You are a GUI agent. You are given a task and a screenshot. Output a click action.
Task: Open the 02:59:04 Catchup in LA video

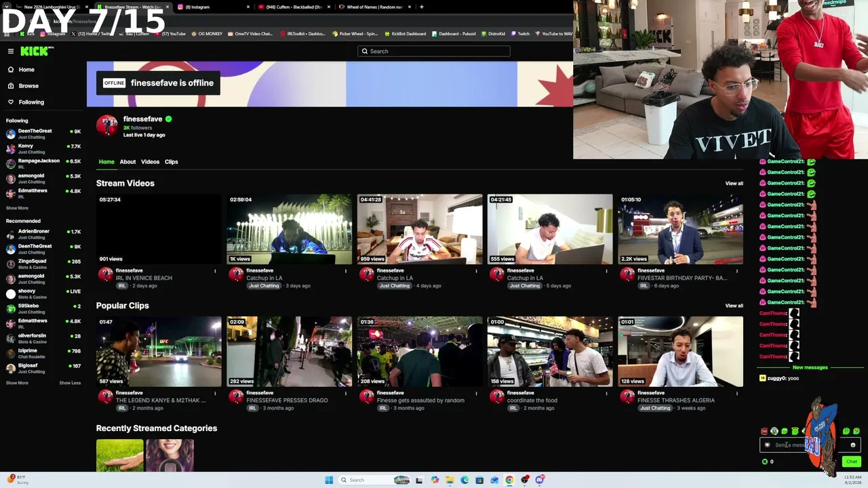coord(290,229)
